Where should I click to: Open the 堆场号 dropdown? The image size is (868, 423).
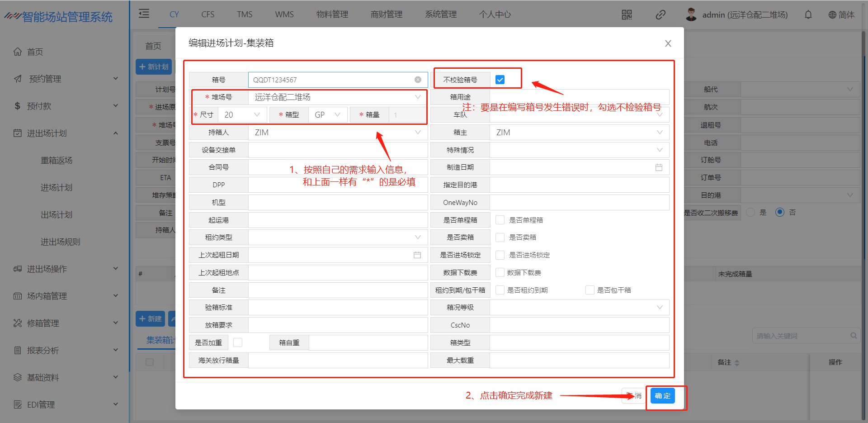tap(337, 97)
